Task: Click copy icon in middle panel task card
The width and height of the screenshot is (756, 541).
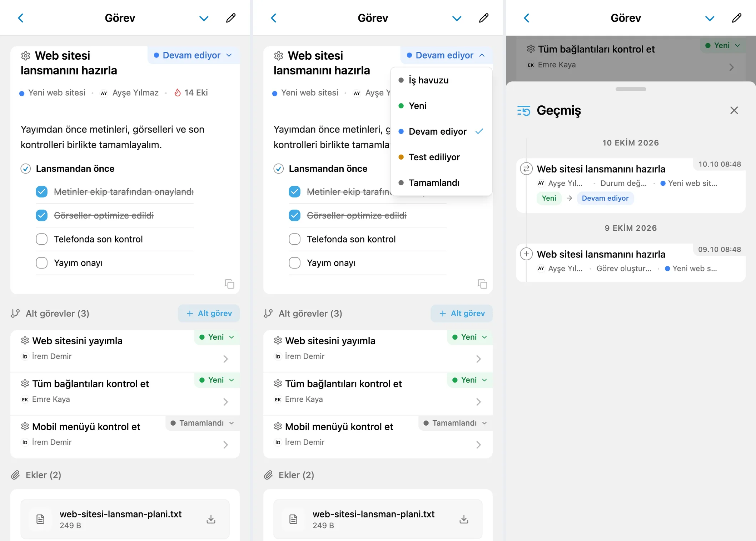Action: click(x=482, y=284)
